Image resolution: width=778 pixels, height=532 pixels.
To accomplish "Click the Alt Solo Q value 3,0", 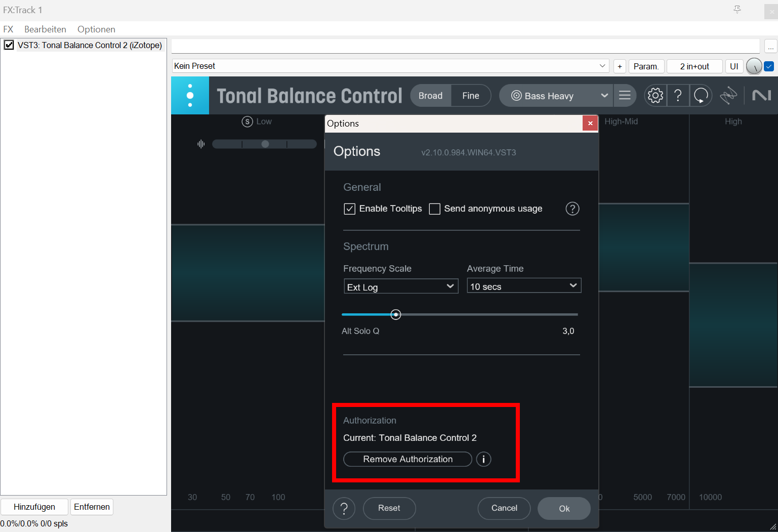I will [x=568, y=331].
